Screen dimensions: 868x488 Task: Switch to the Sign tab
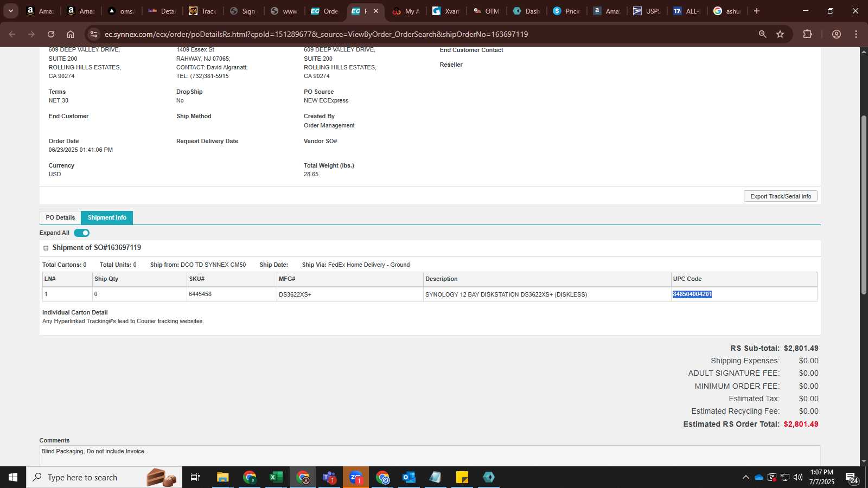[x=242, y=11]
